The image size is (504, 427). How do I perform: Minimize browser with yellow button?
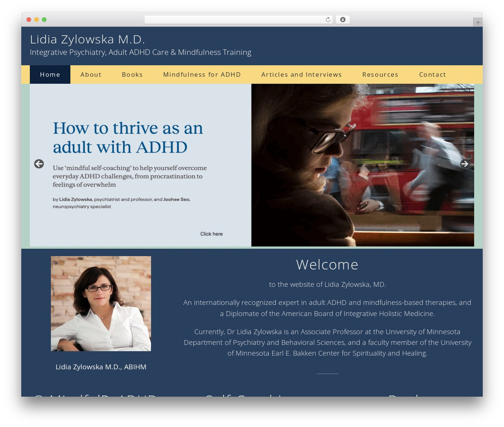[x=37, y=20]
